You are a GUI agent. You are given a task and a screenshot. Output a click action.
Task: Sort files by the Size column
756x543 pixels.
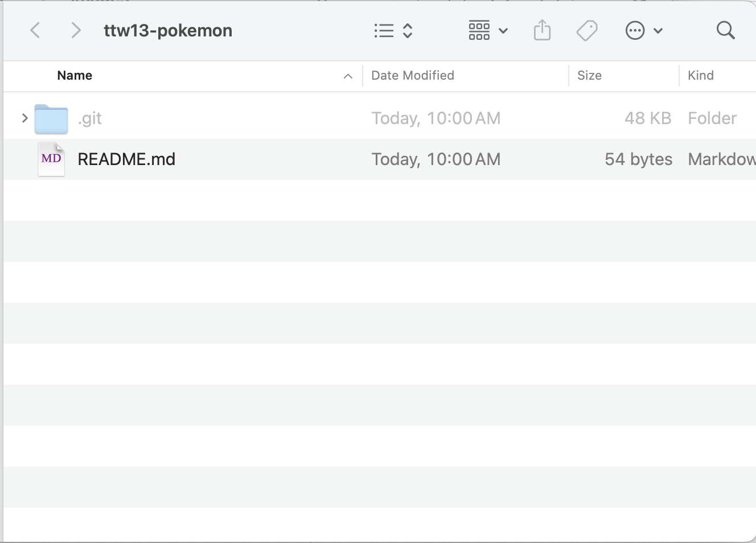click(x=589, y=76)
